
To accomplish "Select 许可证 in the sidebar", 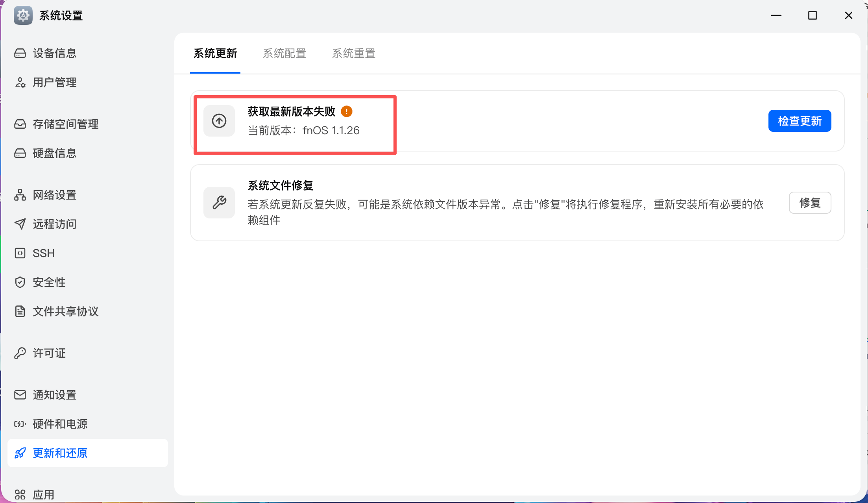I will [88, 353].
